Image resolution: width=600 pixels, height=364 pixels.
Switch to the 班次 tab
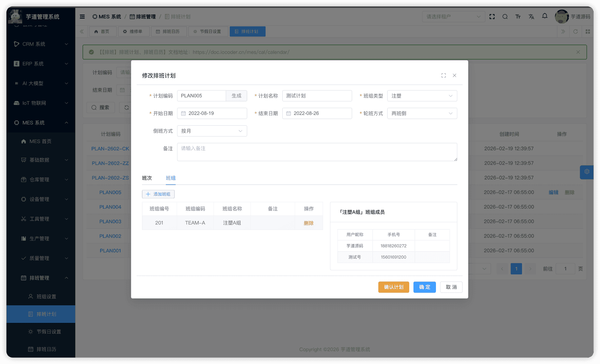(147, 178)
